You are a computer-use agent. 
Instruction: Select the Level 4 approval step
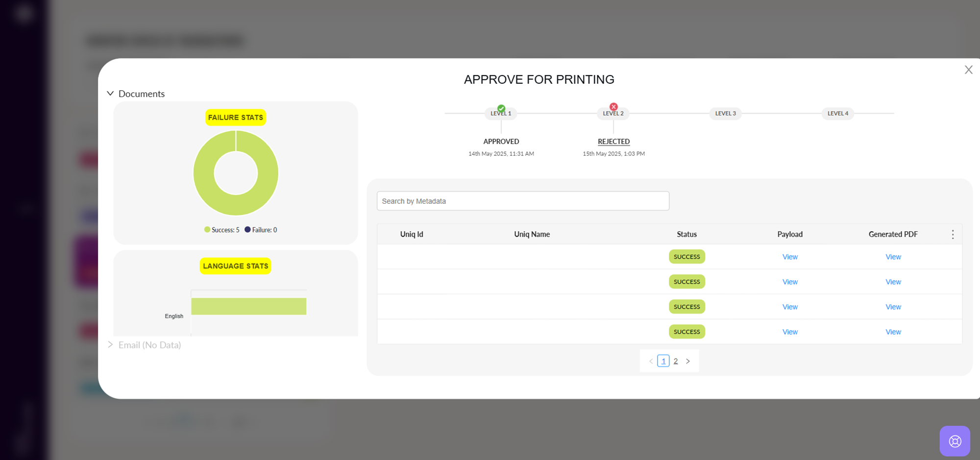coord(837,114)
